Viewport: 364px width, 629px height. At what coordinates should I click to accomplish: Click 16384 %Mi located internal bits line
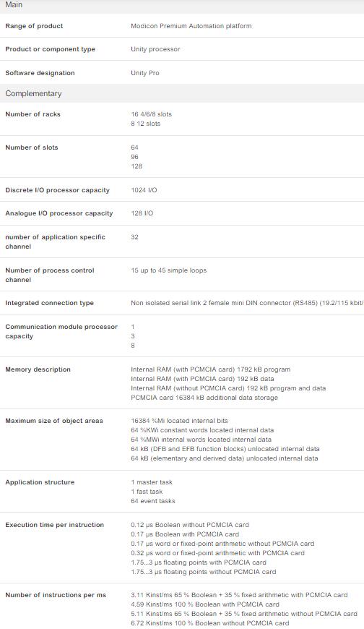[x=179, y=421]
